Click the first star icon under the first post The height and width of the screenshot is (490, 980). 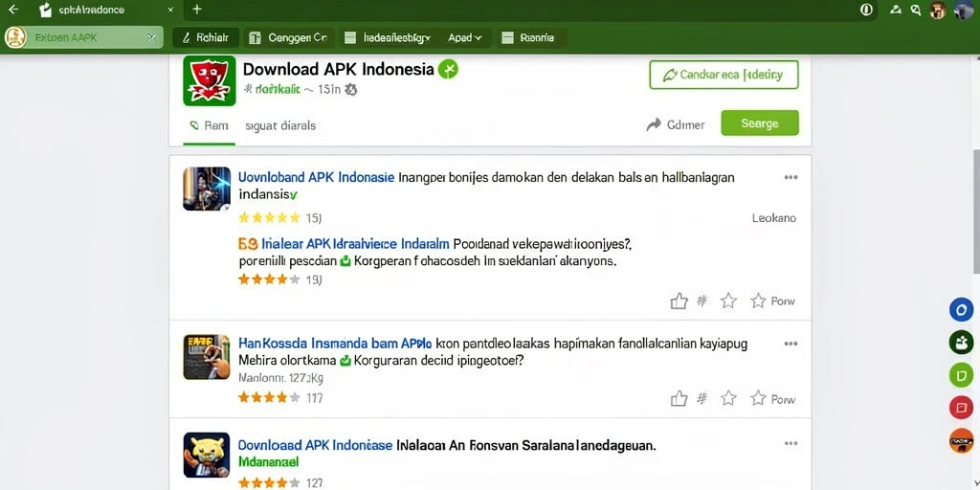point(728,301)
